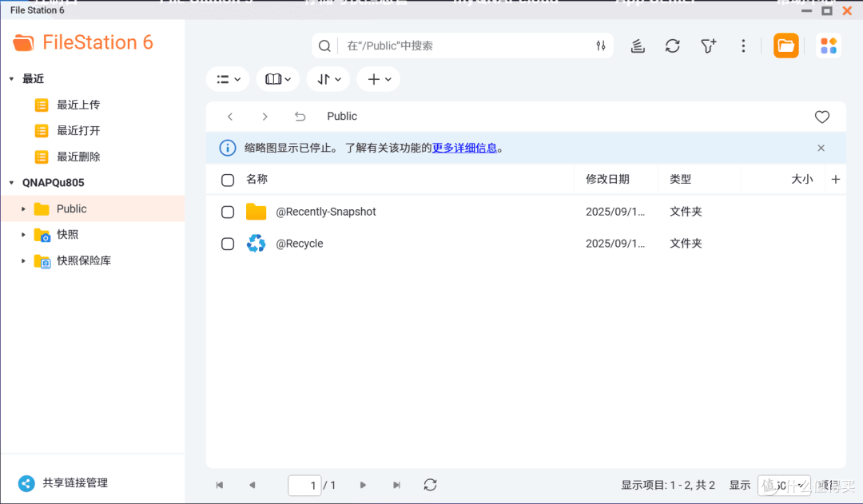Open the create plus dropdown
Image resolution: width=863 pixels, height=504 pixels.
click(379, 79)
